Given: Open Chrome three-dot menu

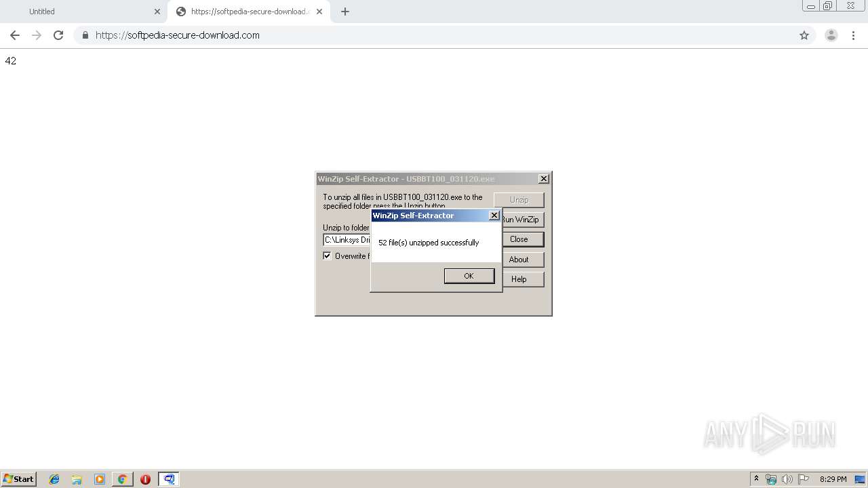Looking at the screenshot, I should [x=853, y=35].
